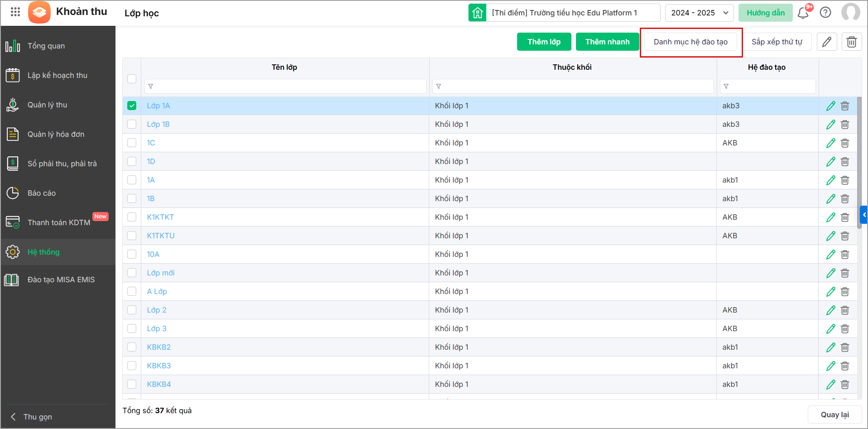
Task: Open the user profile avatar
Action: (x=850, y=12)
